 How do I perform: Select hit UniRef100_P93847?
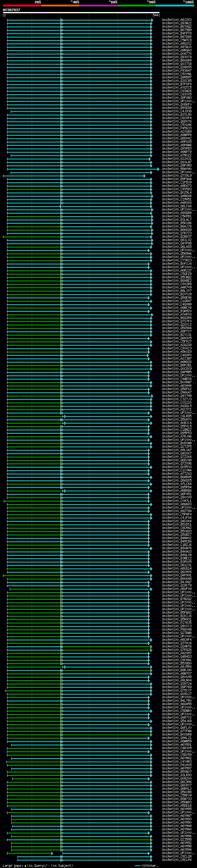(176, 71)
